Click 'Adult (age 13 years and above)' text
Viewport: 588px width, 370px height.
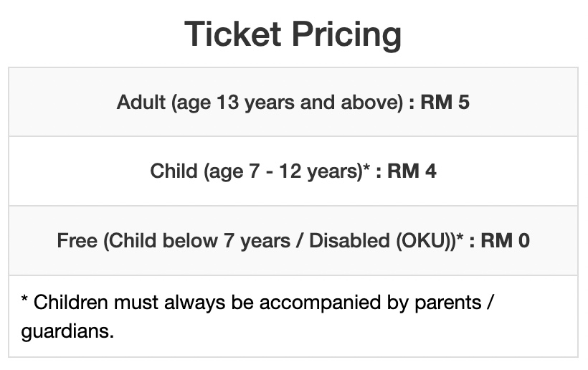click(x=260, y=103)
